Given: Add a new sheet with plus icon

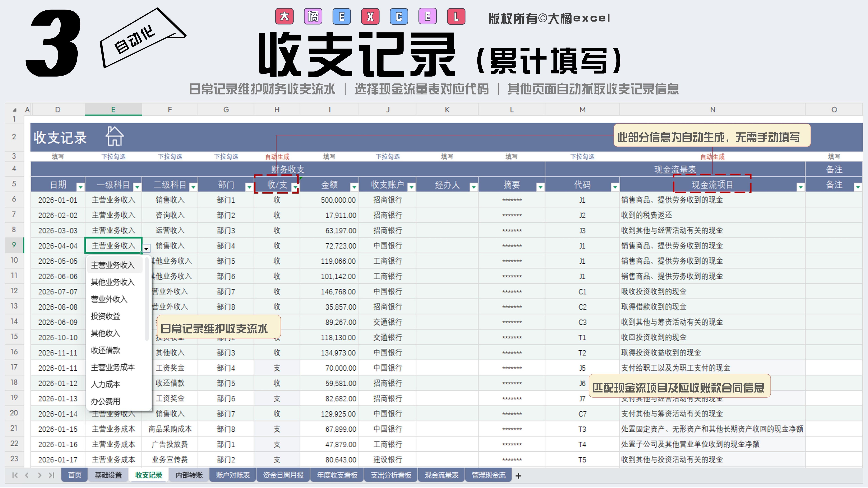Looking at the screenshot, I should 518,476.
